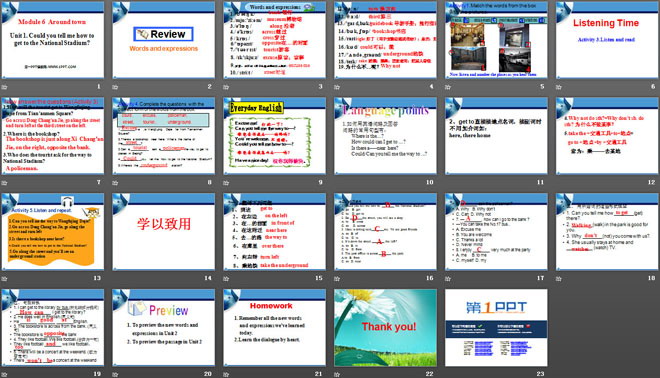
Task: Click the animation star icon under slide 6
Action: [x=559, y=87]
